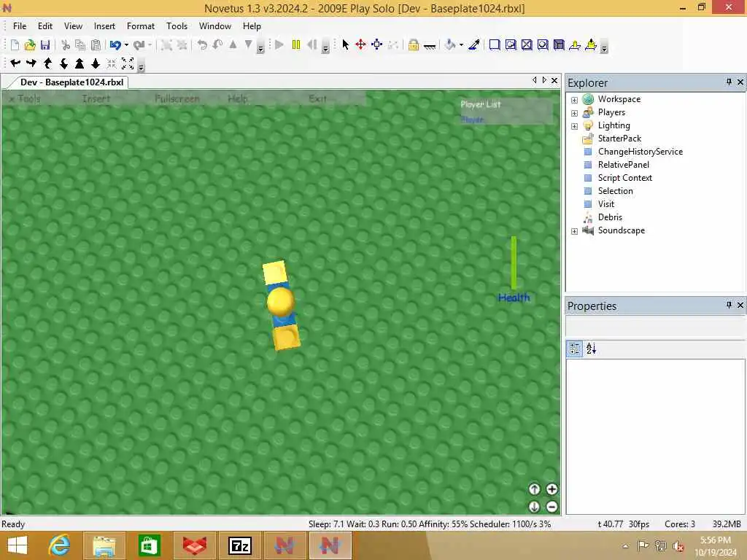747x560 pixels.
Task: Open the Window menu
Action: (x=215, y=26)
